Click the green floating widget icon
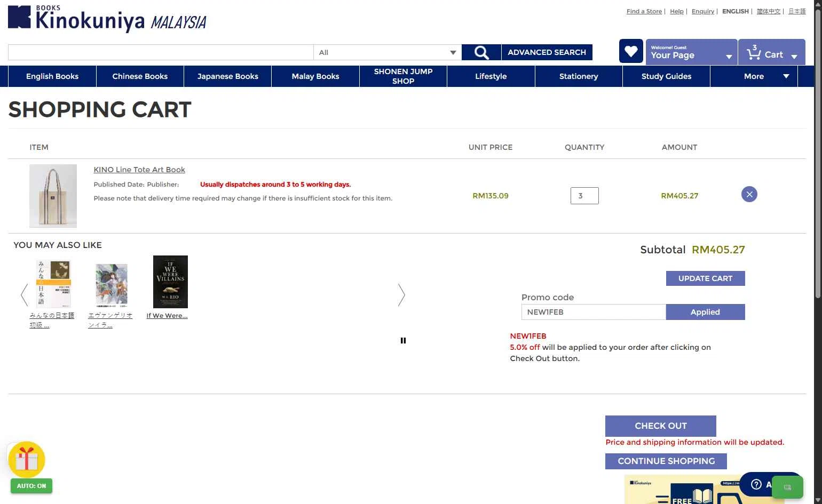 pyautogui.click(x=787, y=487)
